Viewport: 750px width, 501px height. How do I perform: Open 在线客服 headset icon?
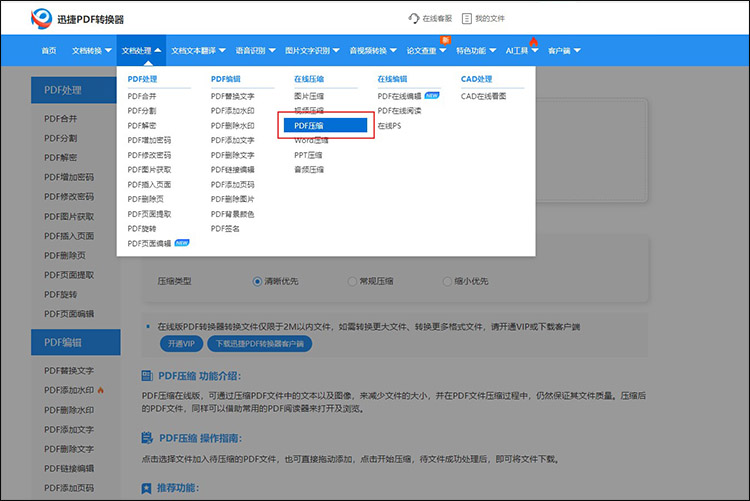tap(413, 19)
